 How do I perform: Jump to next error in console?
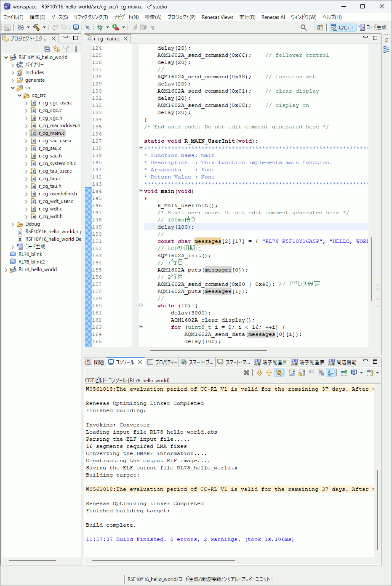[259, 373]
